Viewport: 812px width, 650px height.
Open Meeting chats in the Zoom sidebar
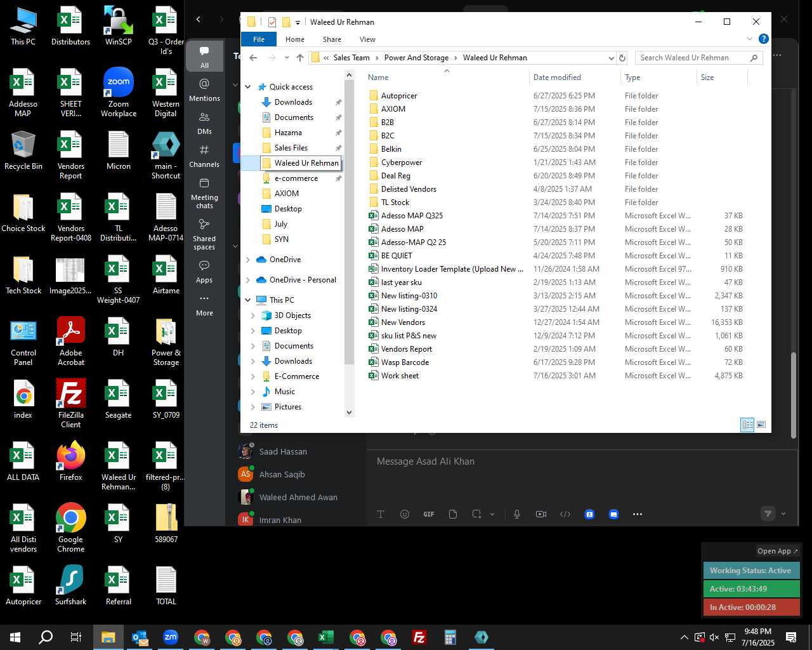point(204,194)
